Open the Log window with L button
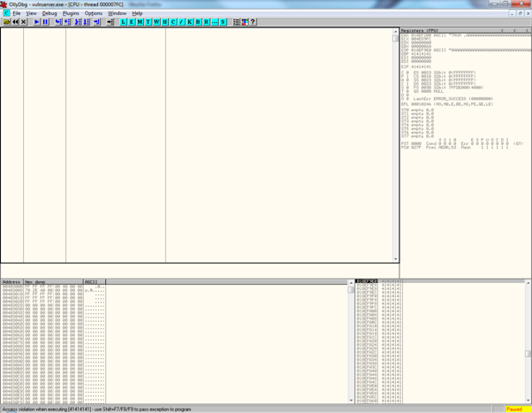This screenshot has height=413, width=532. click(x=124, y=22)
